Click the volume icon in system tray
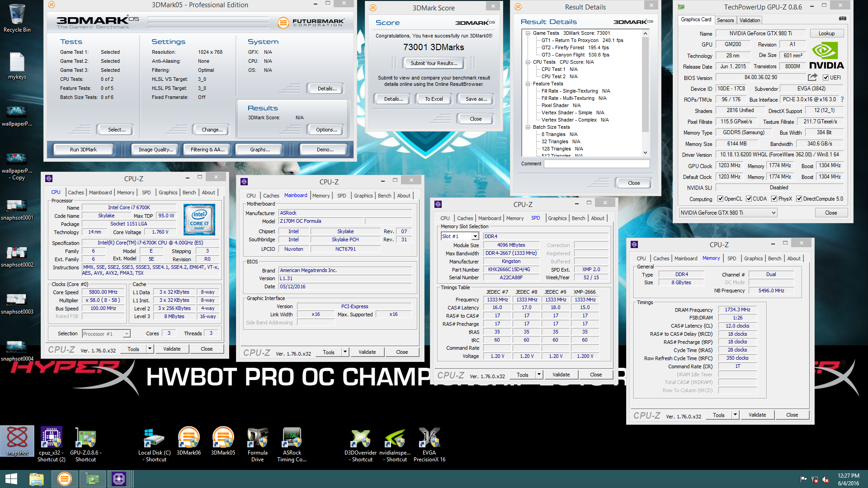Image resolution: width=868 pixels, height=488 pixels. [826, 479]
